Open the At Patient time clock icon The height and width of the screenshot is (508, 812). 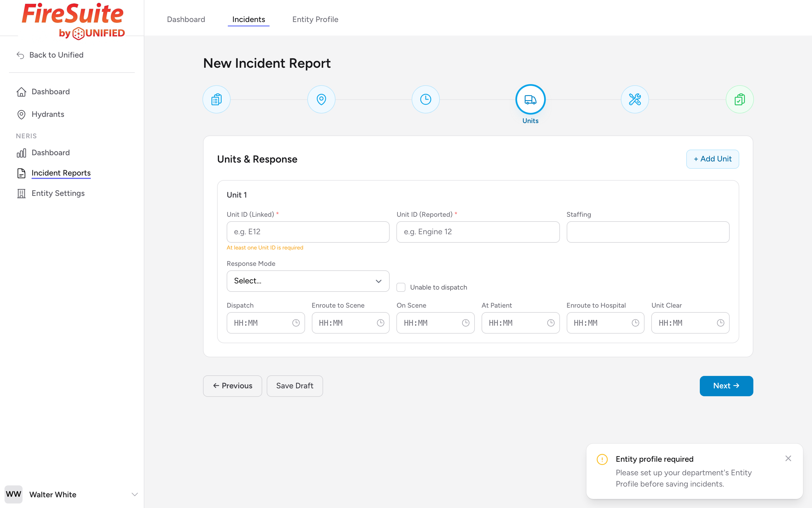(x=551, y=323)
